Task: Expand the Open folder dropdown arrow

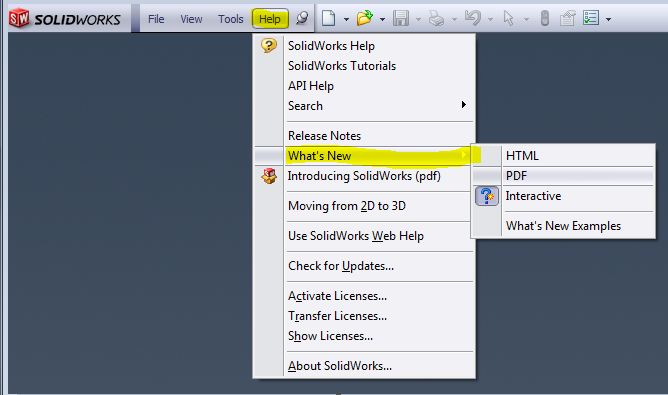Action: pos(382,19)
